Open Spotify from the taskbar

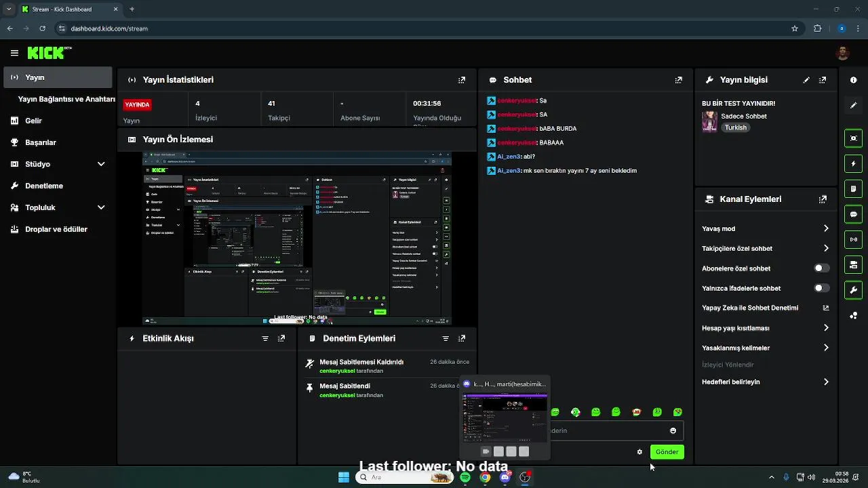[465, 477]
